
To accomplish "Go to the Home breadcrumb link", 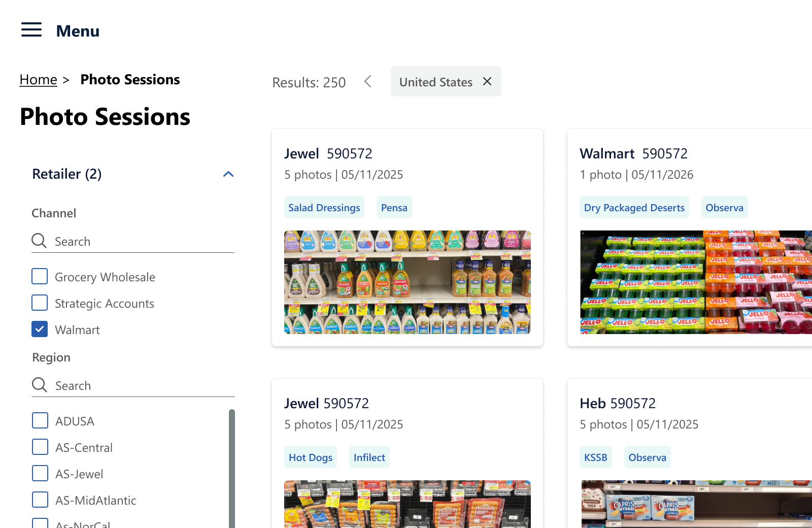I will 38,80.
